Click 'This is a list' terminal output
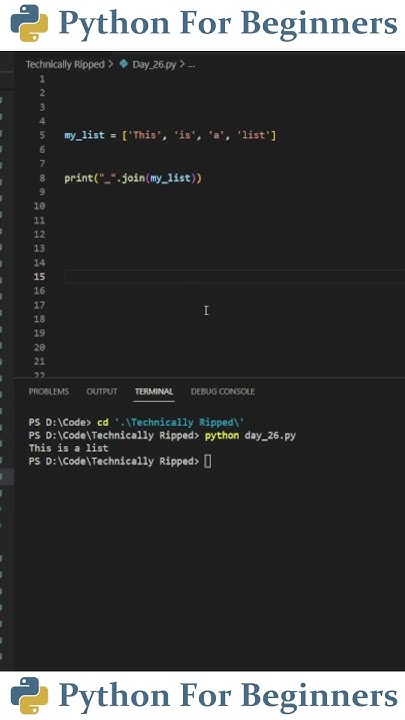The height and width of the screenshot is (720, 405). pos(68,448)
